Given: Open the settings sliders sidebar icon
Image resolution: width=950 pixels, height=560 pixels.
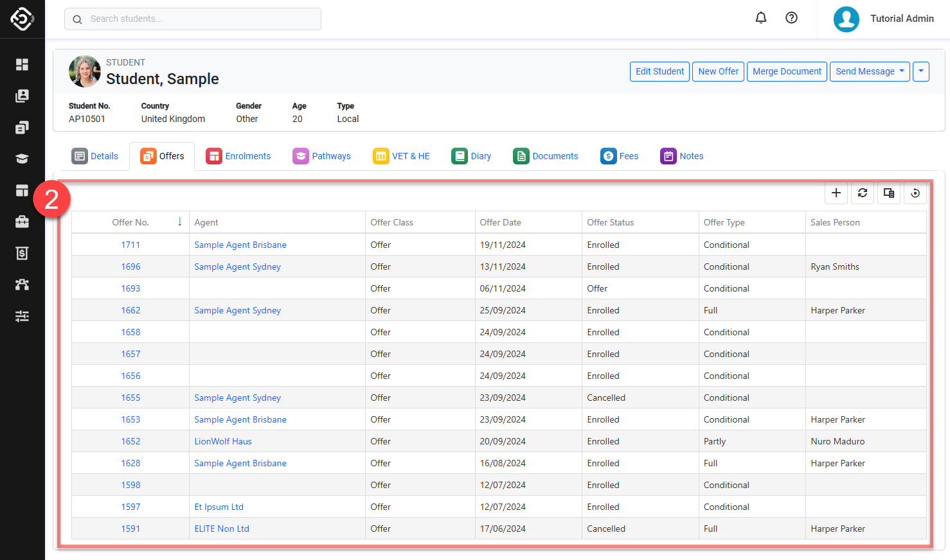Looking at the screenshot, I should [x=22, y=316].
